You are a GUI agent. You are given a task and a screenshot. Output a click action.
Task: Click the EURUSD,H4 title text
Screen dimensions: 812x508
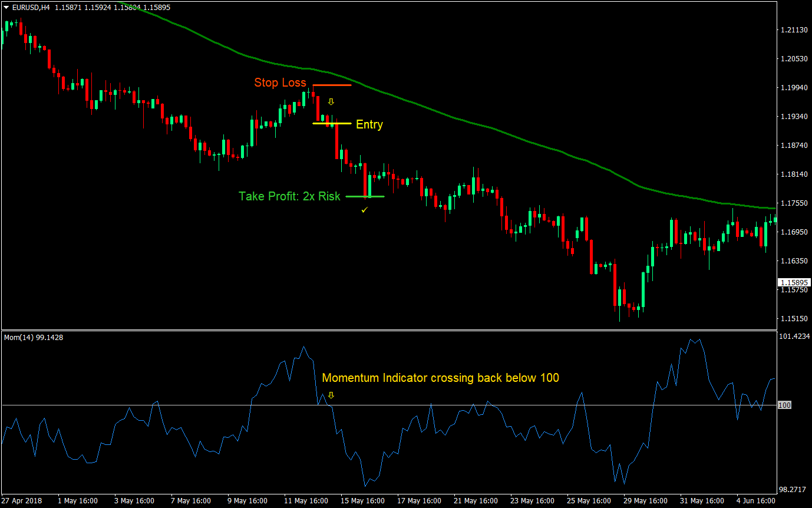tap(29, 8)
